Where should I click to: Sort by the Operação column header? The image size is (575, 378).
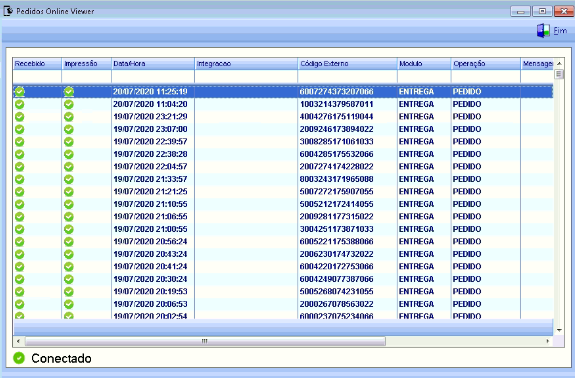click(486, 64)
